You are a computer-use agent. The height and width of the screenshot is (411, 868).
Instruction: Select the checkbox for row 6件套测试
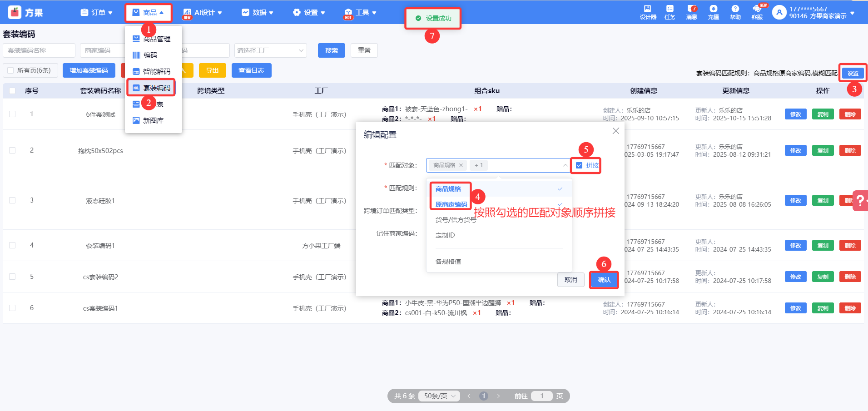12,114
